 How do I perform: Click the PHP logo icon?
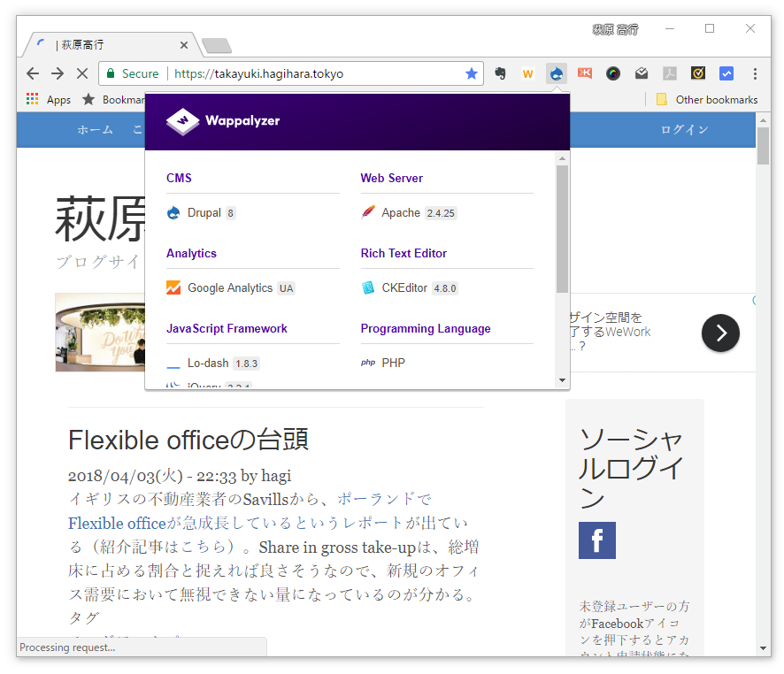(x=368, y=363)
